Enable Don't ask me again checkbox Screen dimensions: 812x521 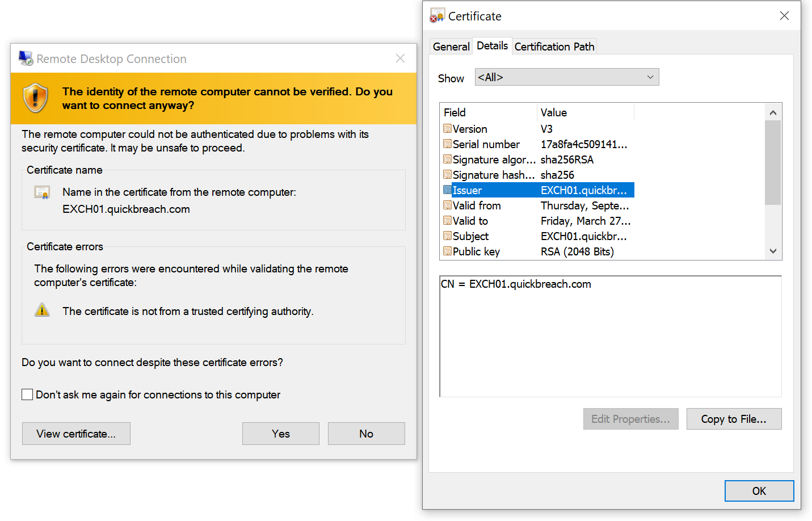[27, 394]
